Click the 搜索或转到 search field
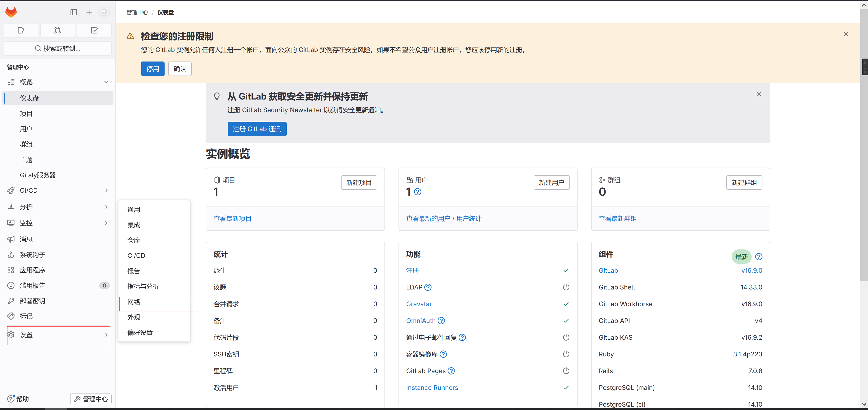868x410 pixels. click(58, 49)
